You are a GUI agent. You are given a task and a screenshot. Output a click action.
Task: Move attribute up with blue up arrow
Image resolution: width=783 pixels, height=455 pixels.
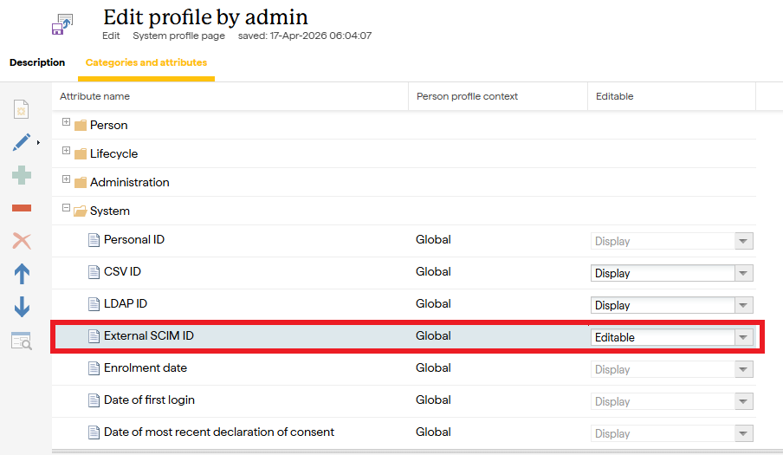pos(21,274)
